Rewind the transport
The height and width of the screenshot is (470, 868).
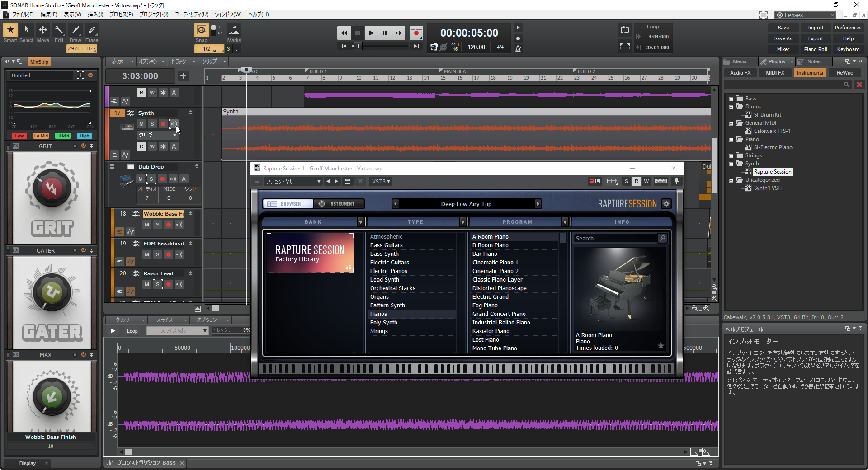coord(344,33)
